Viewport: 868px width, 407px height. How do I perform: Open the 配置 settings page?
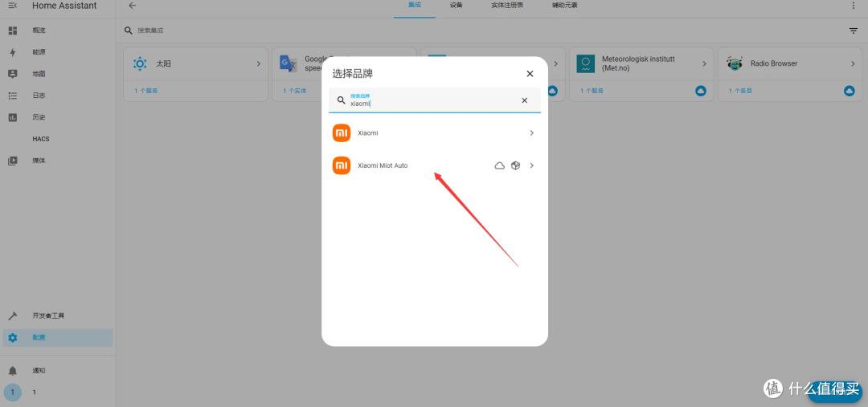[58, 338]
